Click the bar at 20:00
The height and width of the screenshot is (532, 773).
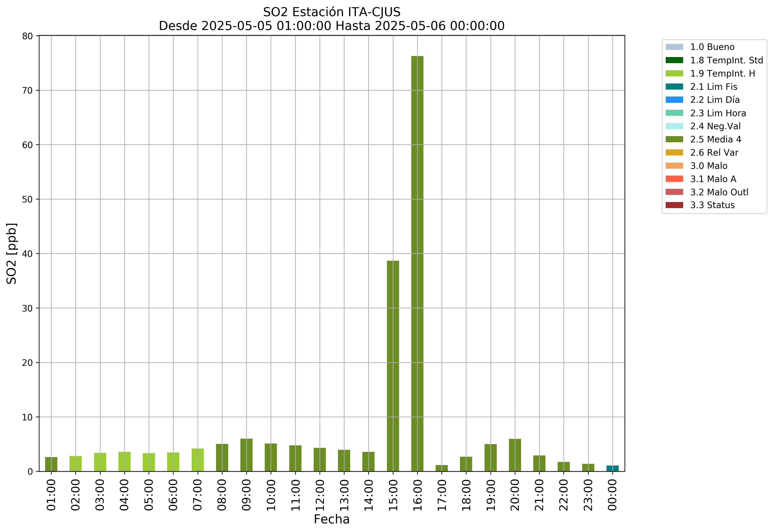pyautogui.click(x=515, y=455)
